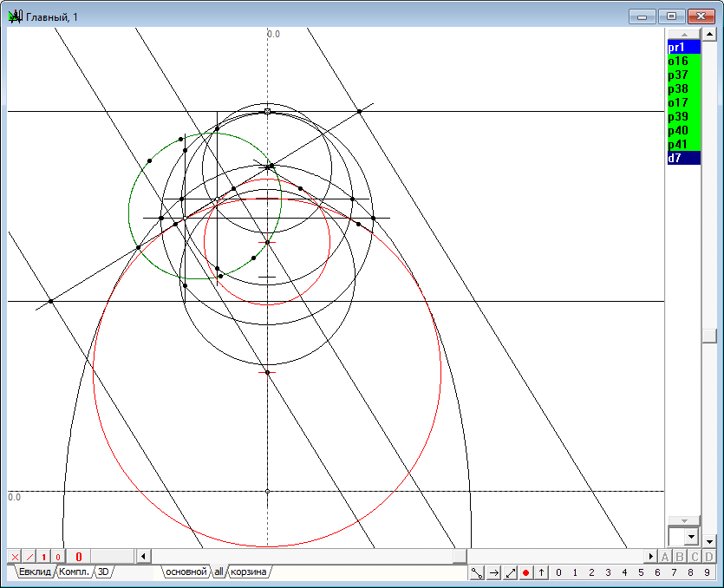Screen dimensions: 724x588
Task: Click the application icon in title bar
Action: (16, 16)
